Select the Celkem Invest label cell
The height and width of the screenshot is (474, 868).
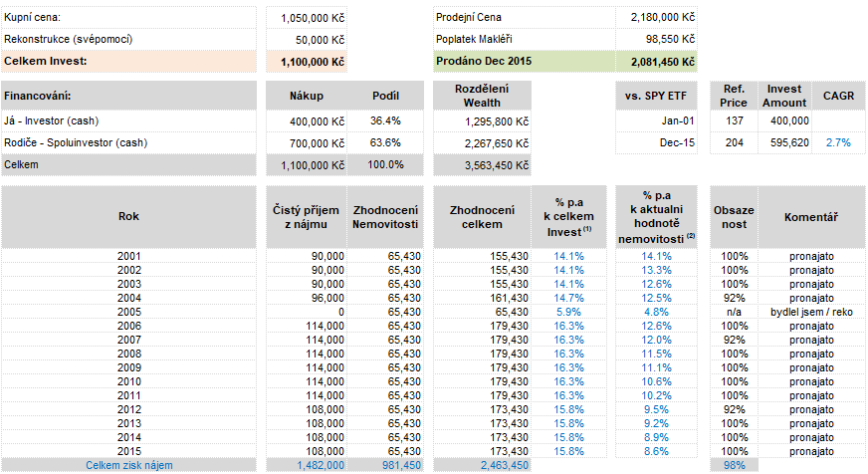[128, 62]
